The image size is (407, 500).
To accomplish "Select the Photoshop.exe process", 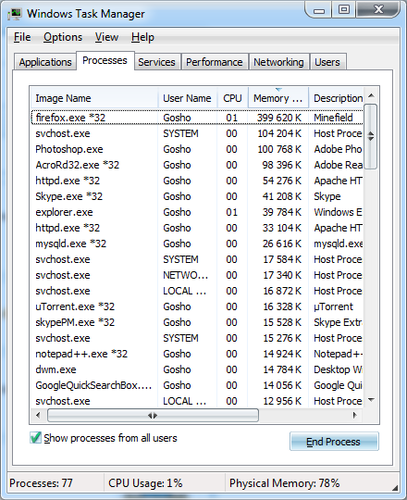I will pyautogui.click(x=197, y=149).
